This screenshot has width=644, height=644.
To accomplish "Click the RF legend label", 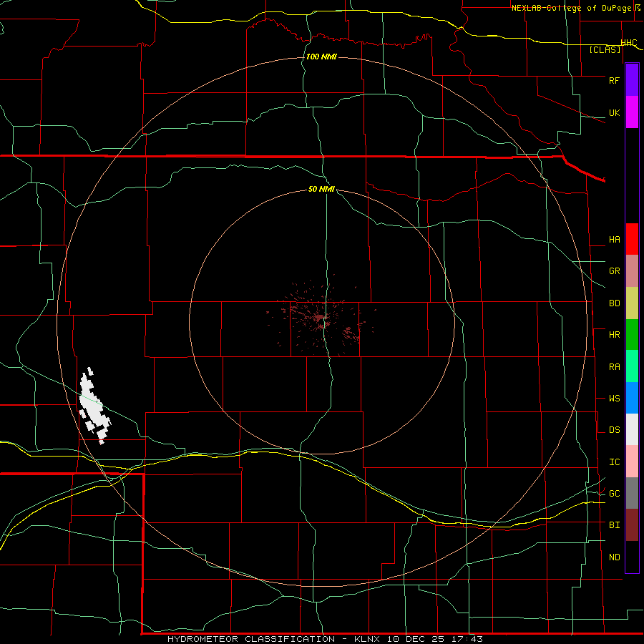I will [614, 80].
